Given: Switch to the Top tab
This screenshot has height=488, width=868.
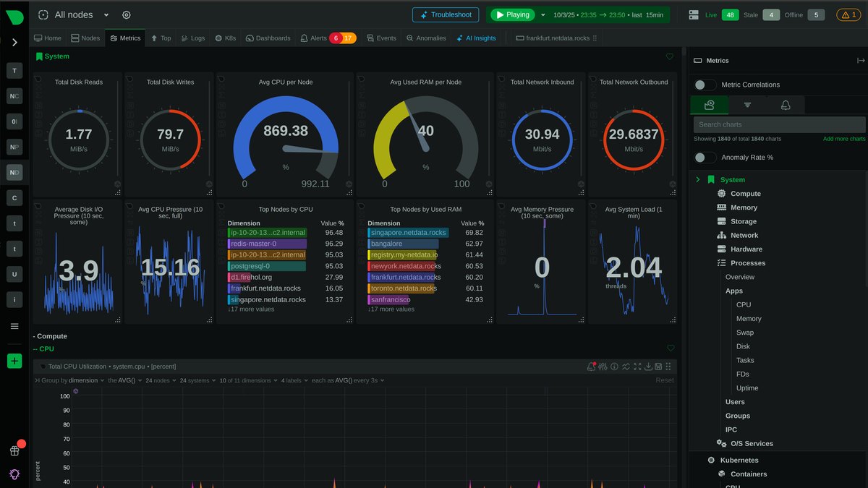Looking at the screenshot, I should click(161, 38).
